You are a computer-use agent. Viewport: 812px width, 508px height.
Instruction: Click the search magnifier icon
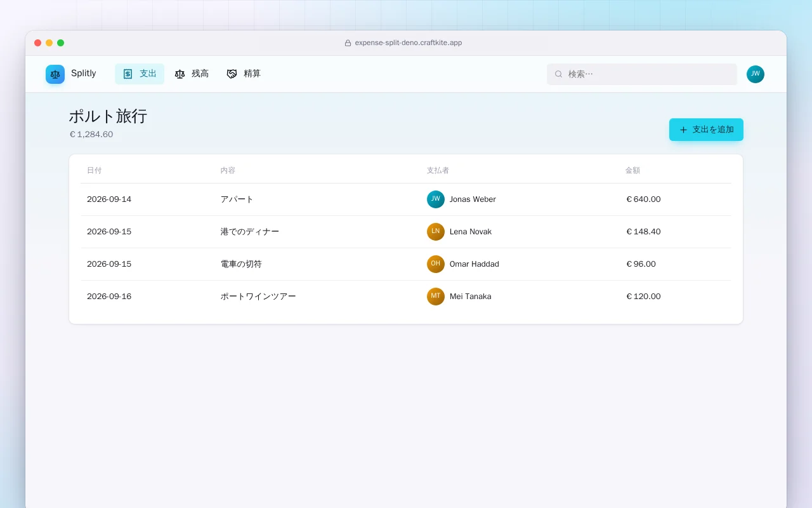(x=558, y=74)
